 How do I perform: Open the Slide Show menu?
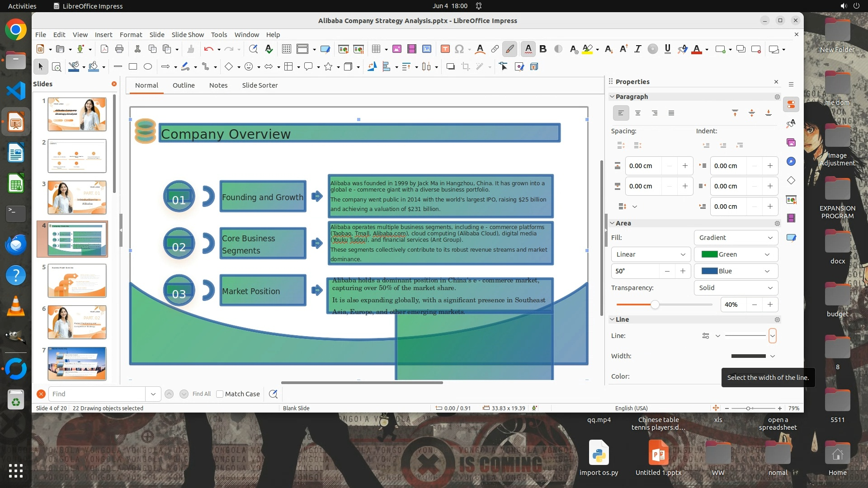pyautogui.click(x=187, y=35)
